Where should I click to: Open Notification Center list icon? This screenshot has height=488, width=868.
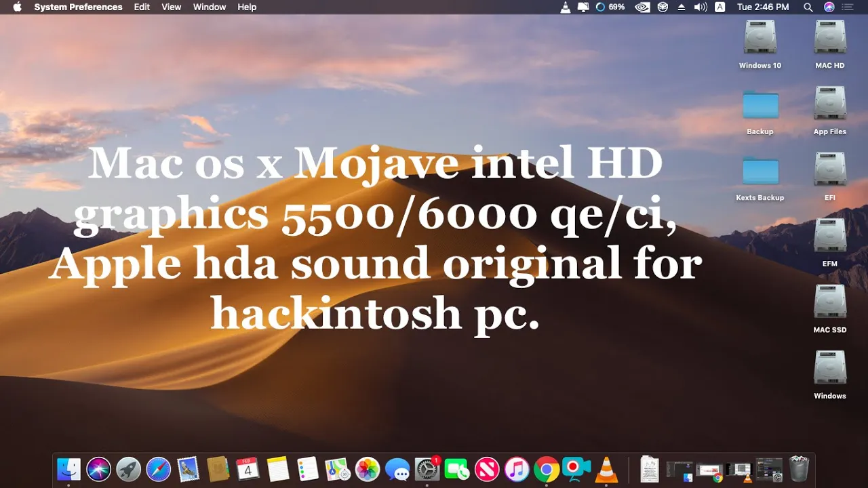(848, 7)
